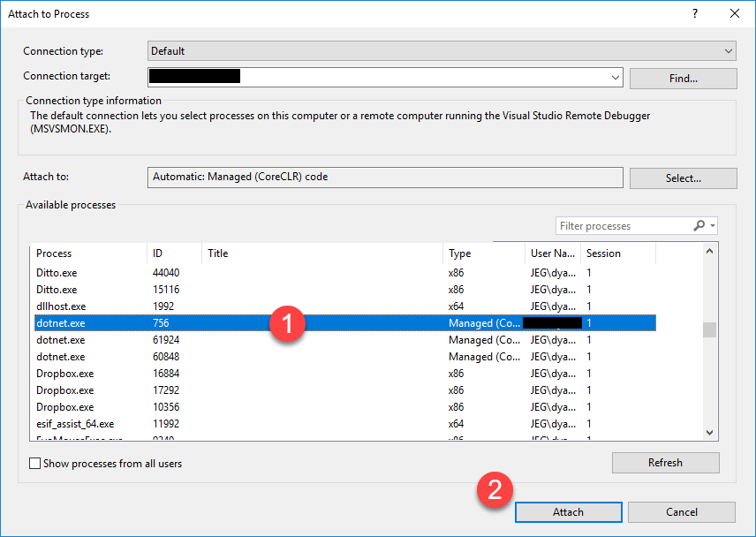Open the filter search options arrow

(x=713, y=226)
